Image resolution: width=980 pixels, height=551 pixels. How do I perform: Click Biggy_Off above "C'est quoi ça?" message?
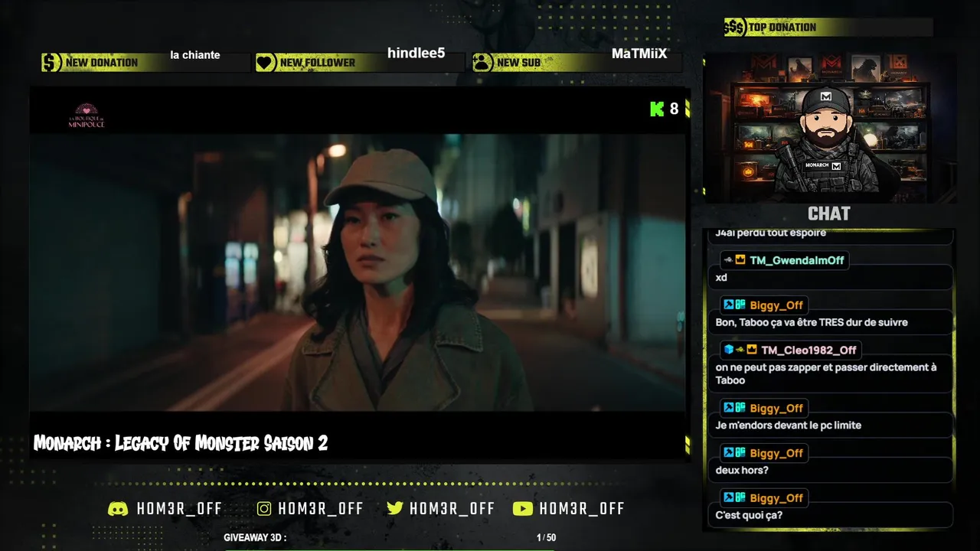[x=776, y=498]
